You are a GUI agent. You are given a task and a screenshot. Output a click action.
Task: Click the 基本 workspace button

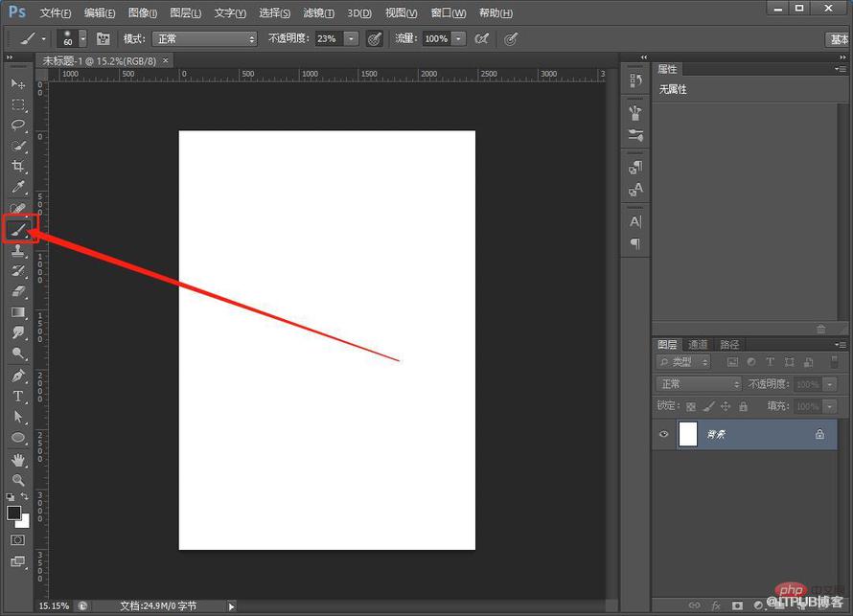[839, 39]
